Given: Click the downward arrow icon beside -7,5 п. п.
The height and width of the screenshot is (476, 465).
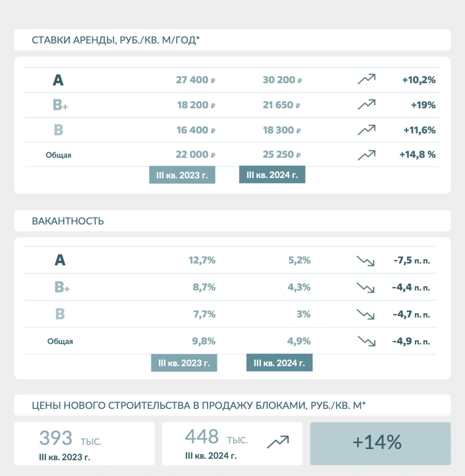Looking at the screenshot, I should click(x=366, y=261).
